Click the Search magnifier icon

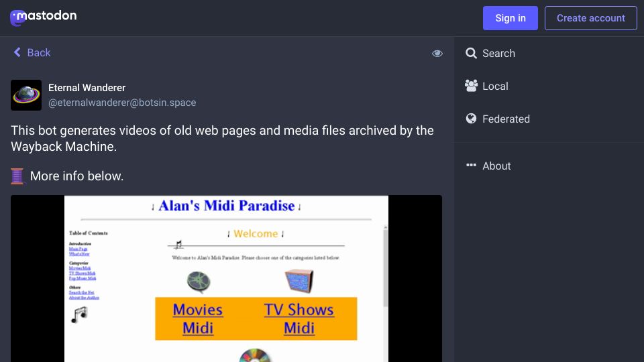click(x=471, y=53)
